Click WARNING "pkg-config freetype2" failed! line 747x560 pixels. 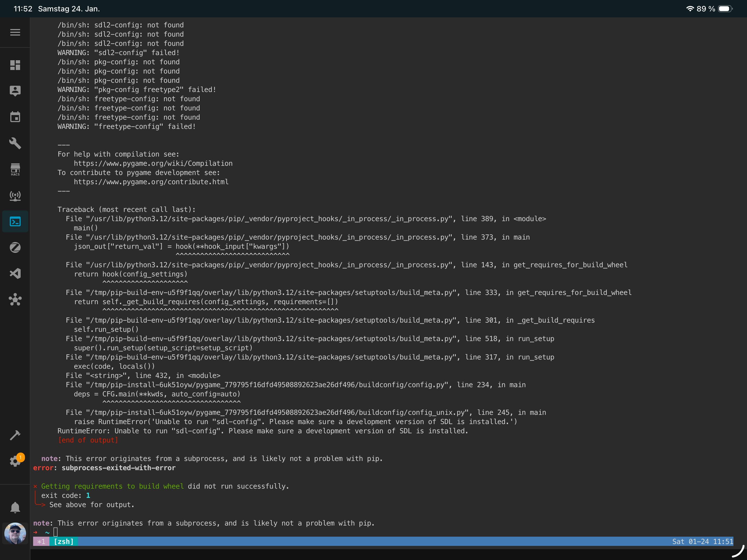pyautogui.click(x=137, y=90)
